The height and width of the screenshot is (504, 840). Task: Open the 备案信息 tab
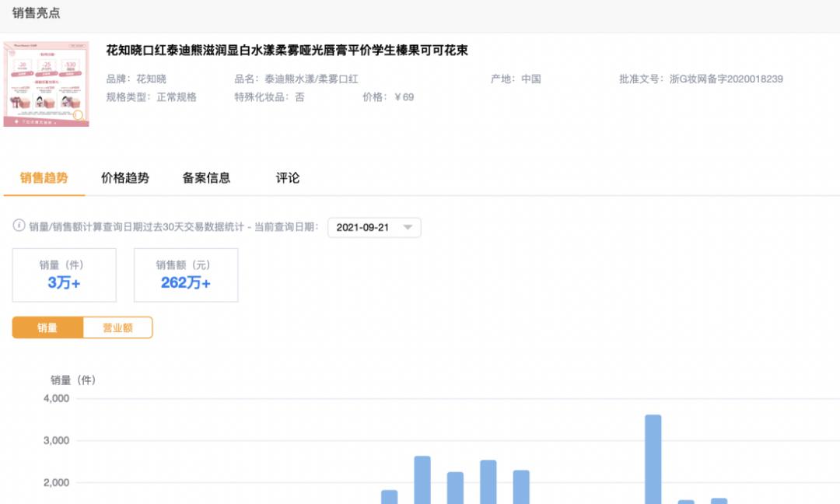click(x=207, y=177)
